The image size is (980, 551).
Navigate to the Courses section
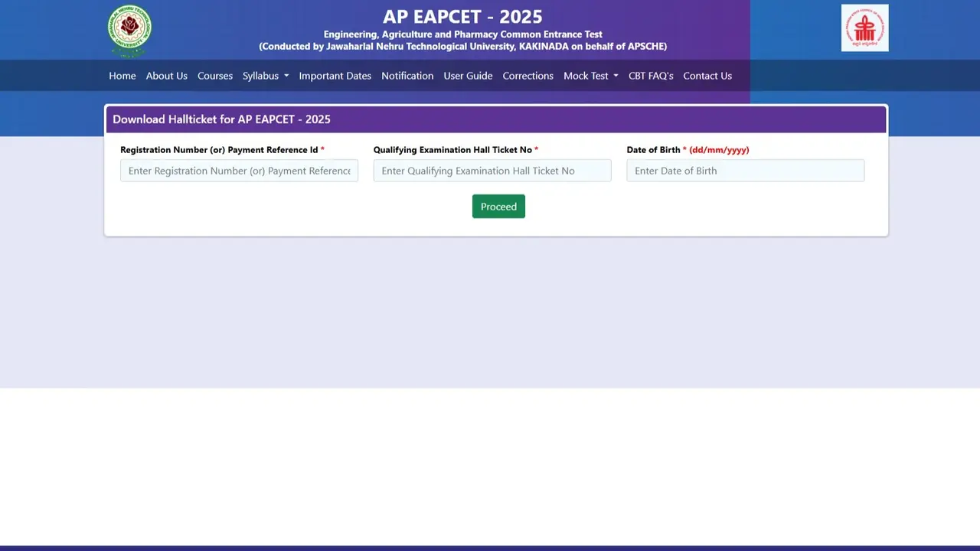click(214, 75)
